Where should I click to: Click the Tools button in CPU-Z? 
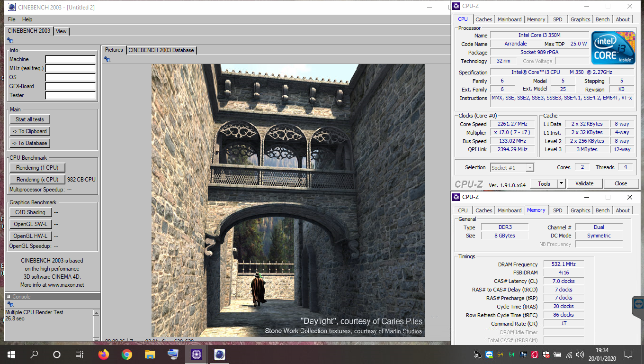pos(544,183)
